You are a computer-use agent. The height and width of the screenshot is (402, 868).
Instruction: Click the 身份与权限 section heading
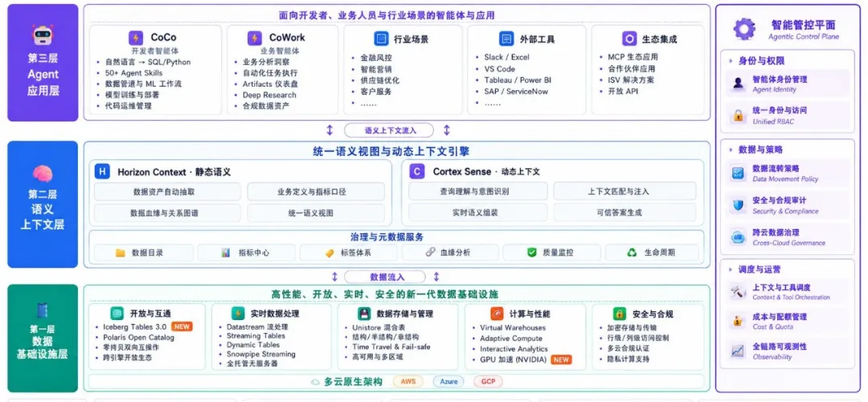tap(761, 61)
